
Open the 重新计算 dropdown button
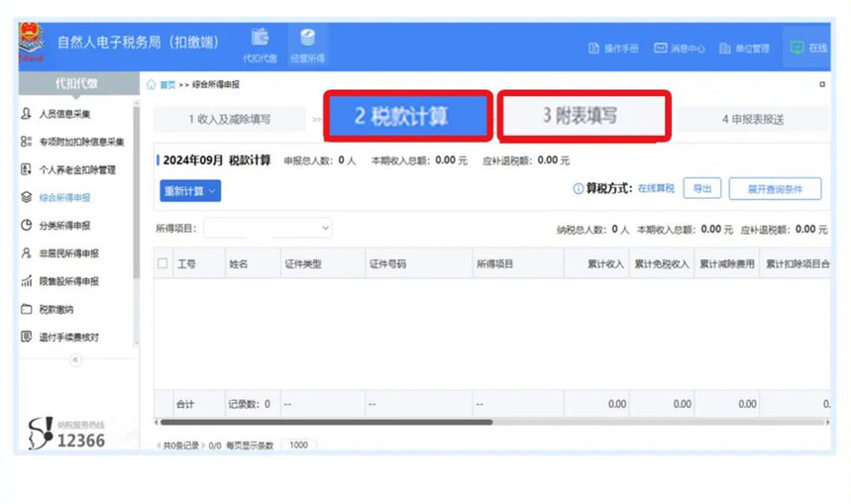[190, 191]
